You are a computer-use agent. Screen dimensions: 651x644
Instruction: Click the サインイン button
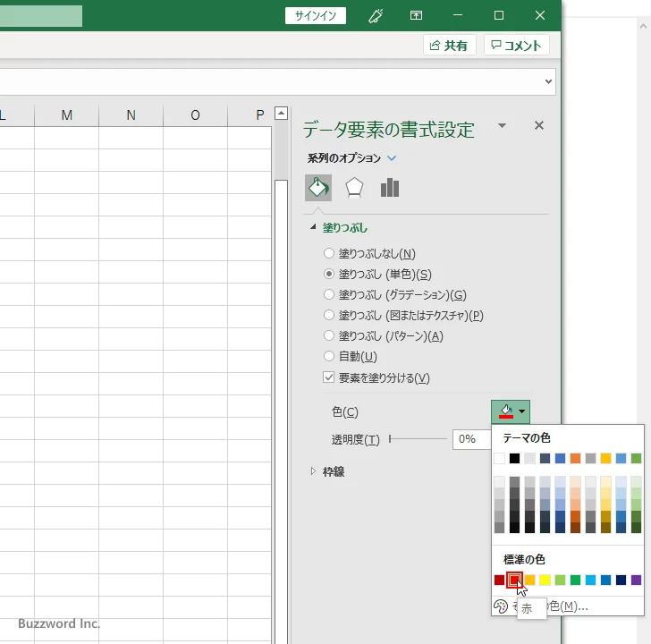[316, 16]
